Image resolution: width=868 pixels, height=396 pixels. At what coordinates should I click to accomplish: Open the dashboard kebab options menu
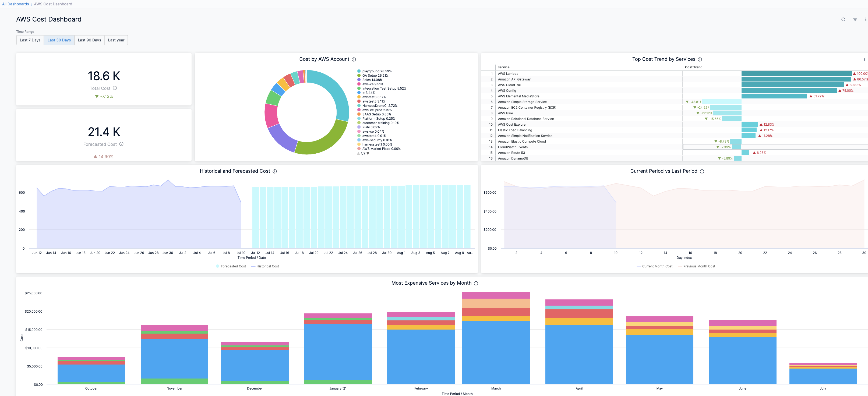click(865, 19)
